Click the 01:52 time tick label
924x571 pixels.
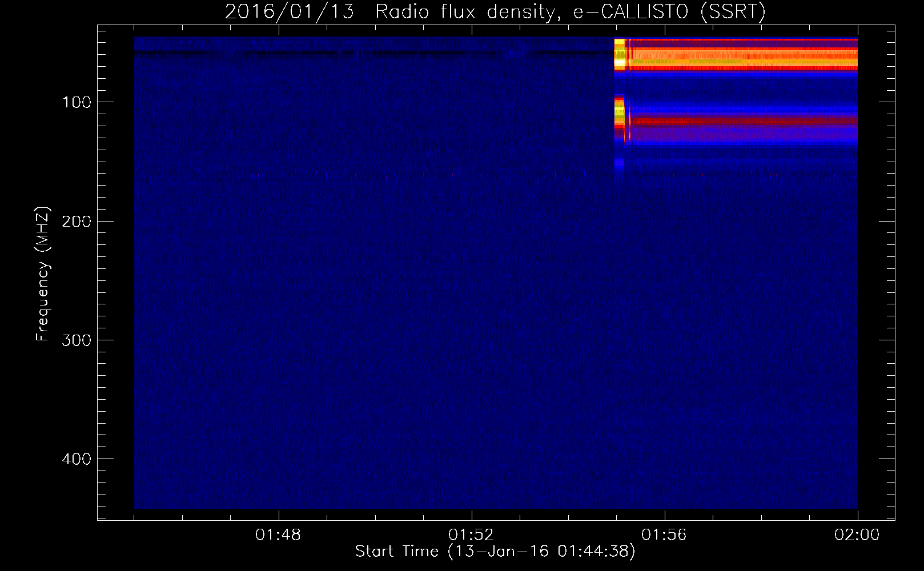[471, 535]
